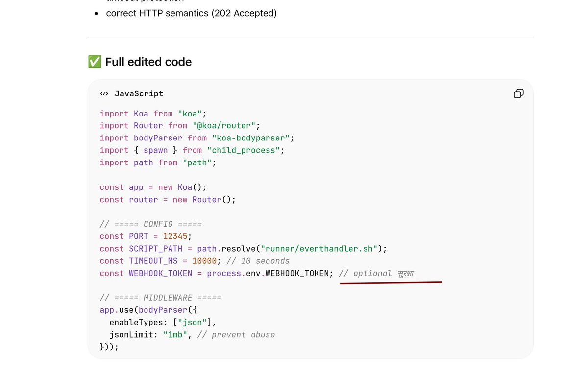Click the line importing Router from "@koa/router"

pos(180,126)
